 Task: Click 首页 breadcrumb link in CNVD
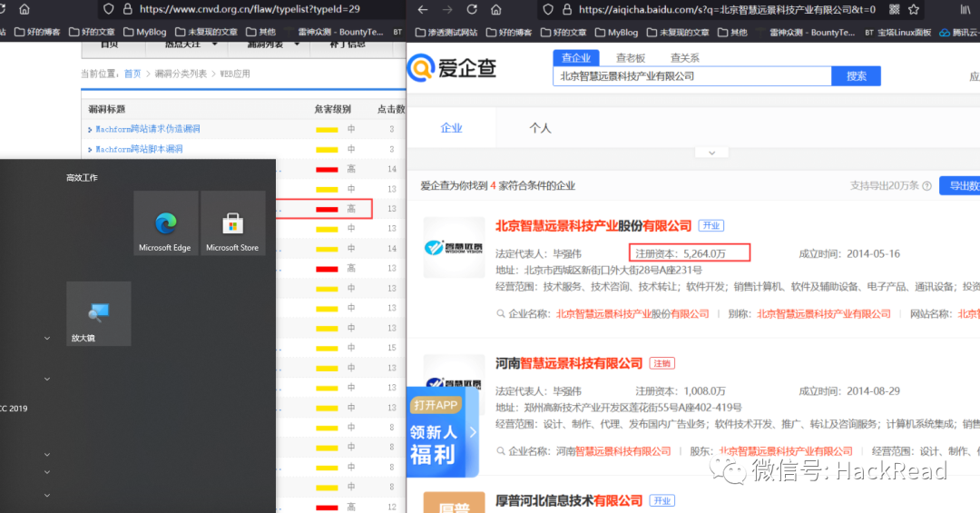coord(132,74)
